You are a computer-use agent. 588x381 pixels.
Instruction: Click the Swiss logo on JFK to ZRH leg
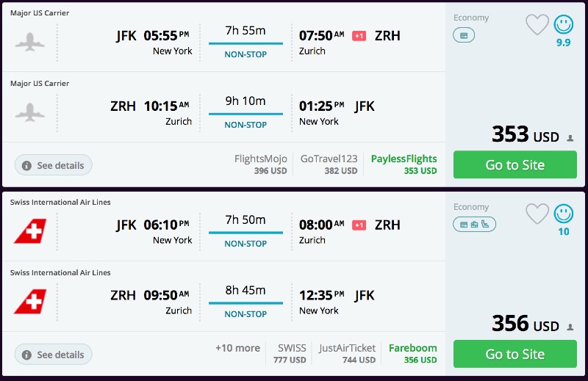click(30, 231)
